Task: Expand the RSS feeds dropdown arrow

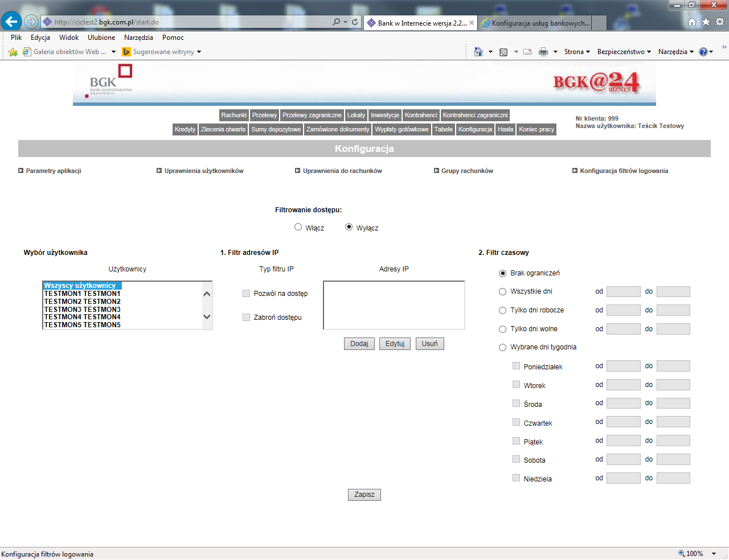Action: coord(516,52)
